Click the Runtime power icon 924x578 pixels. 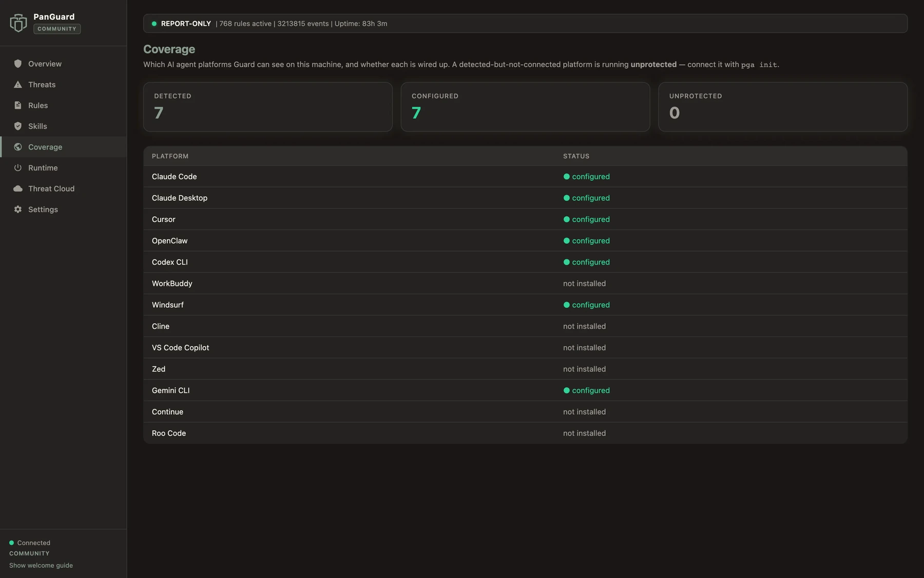point(18,168)
